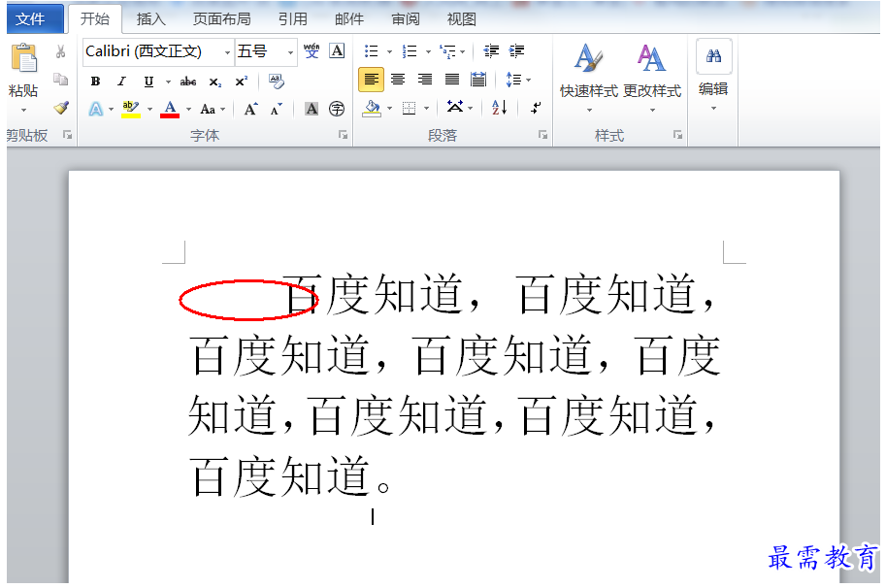Click the Character Border icon
Image resolution: width=886 pixels, height=588 pixels.
point(338,50)
